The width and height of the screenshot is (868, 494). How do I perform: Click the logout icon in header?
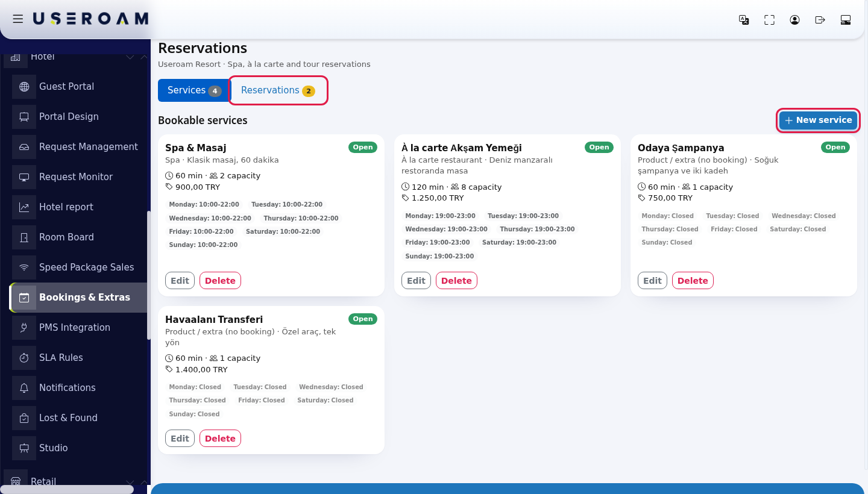[x=820, y=20]
